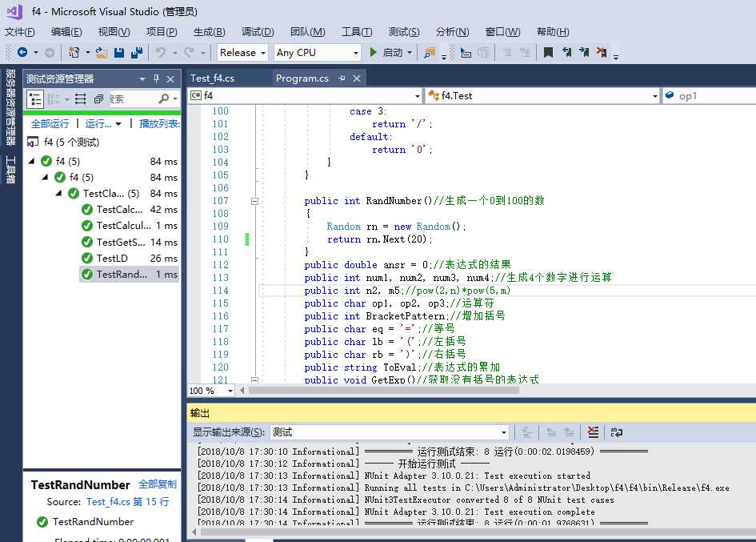The height and width of the screenshot is (542, 756).
Task: Click the hierarchy view icon in Test Explorer
Action: pos(34,99)
